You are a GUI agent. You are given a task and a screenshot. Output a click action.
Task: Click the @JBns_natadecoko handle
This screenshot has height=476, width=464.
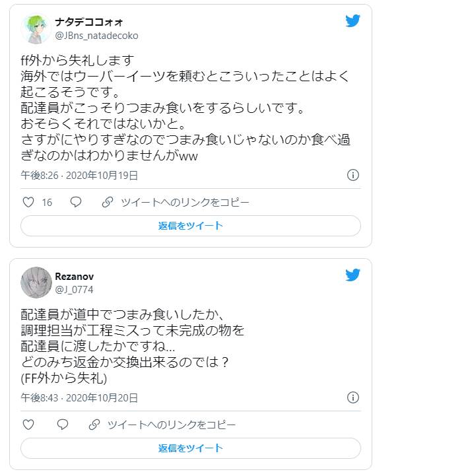[96, 35]
